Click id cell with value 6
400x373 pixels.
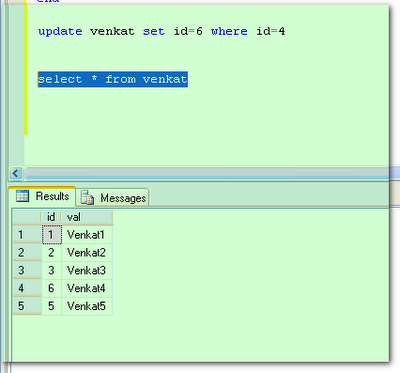coord(52,288)
